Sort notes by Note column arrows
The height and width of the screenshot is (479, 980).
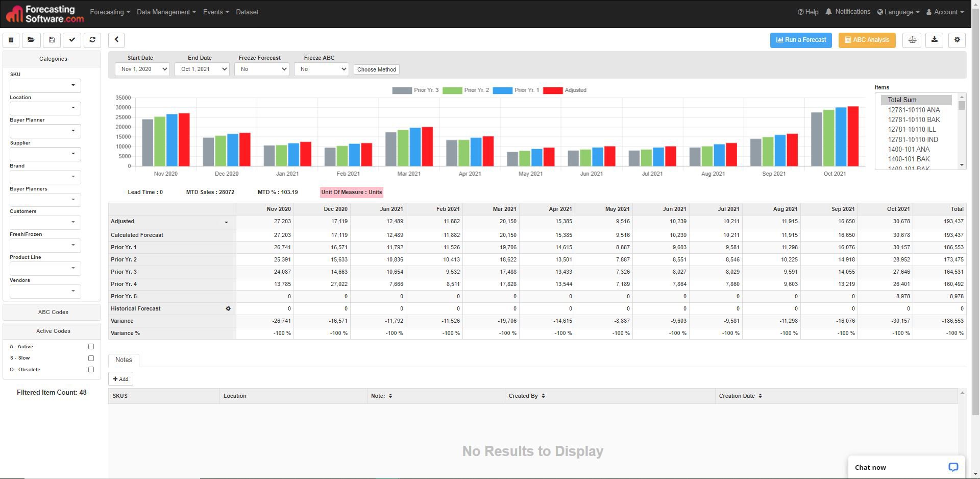click(x=390, y=396)
